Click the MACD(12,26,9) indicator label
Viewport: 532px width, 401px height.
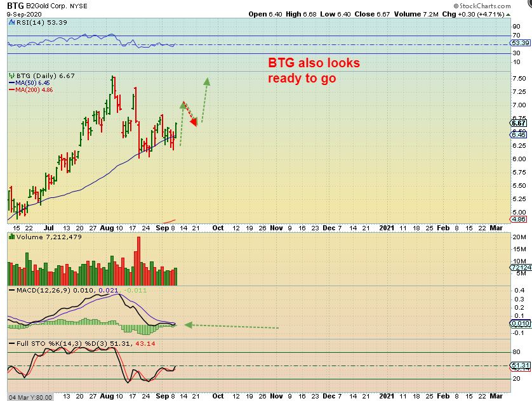click(x=44, y=291)
